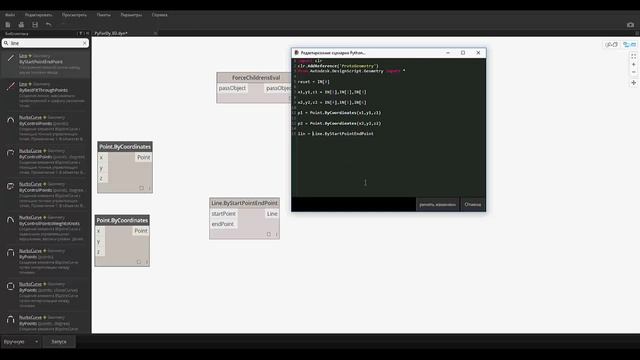This screenshot has width=640, height=360.
Task: Click x input port on lower Point.ByCoordinates
Action: point(99,231)
